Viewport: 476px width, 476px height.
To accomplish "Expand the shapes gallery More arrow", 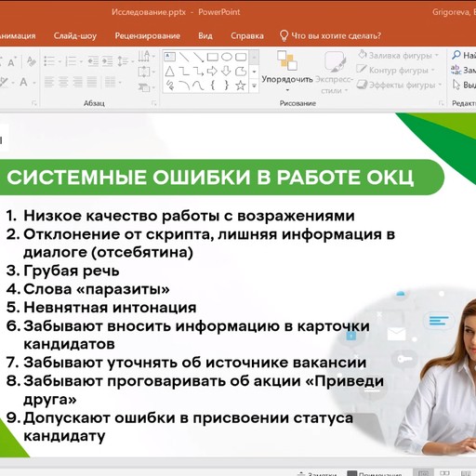I will [x=254, y=86].
